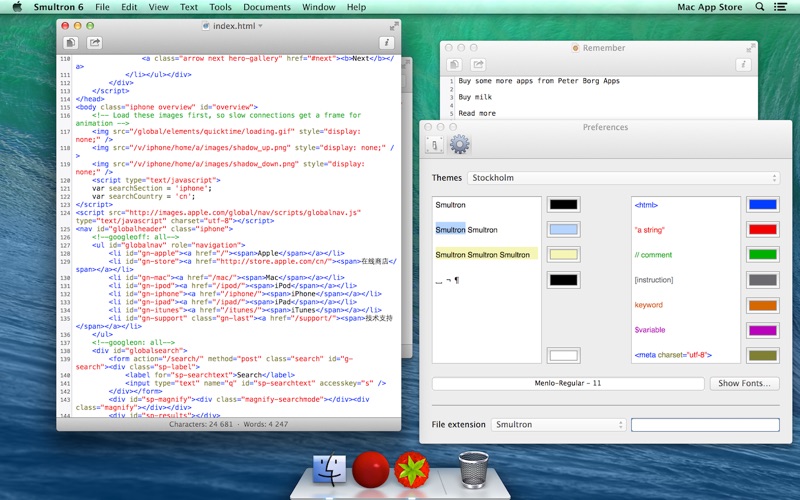Open Spotlight search in menu bar
800x500 pixels.
(760, 7)
